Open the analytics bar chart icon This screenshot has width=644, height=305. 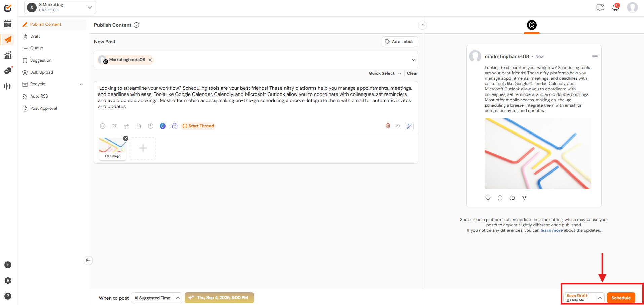[x=8, y=55]
